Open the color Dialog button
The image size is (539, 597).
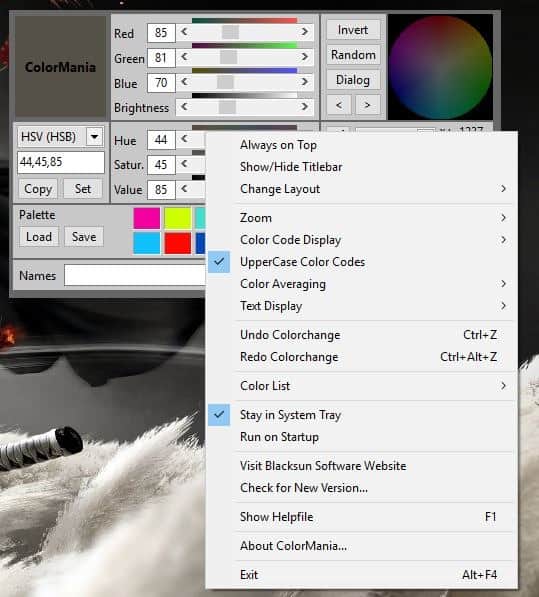click(353, 80)
